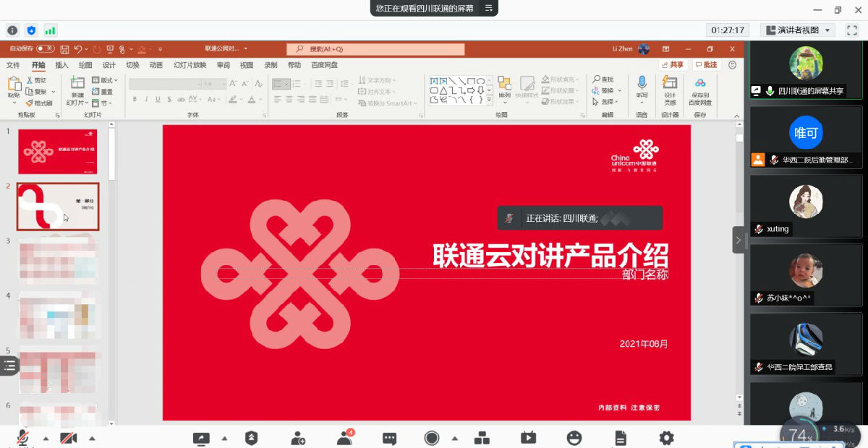Click the blue security shield status icon

point(31,30)
